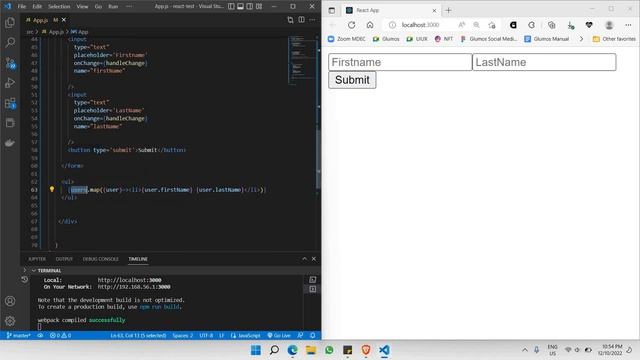This screenshot has width=640, height=360.
Task: Click the VS Code editor vertical scrollbar
Action: click(x=318, y=159)
